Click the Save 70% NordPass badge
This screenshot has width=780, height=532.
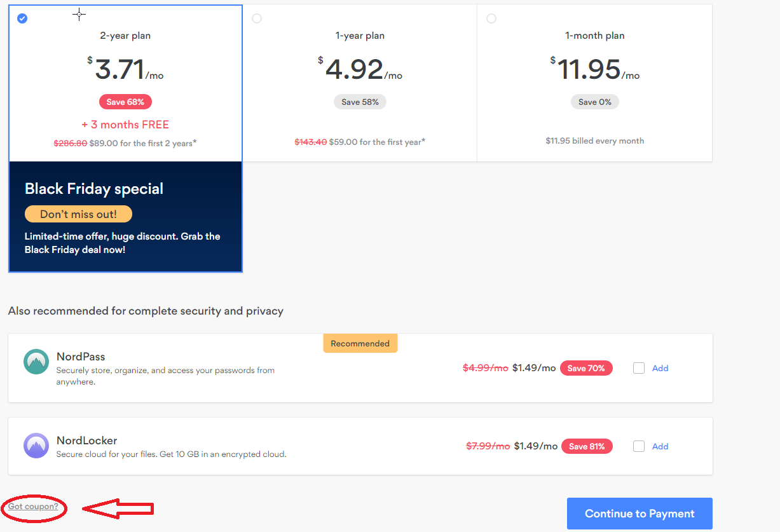click(586, 368)
